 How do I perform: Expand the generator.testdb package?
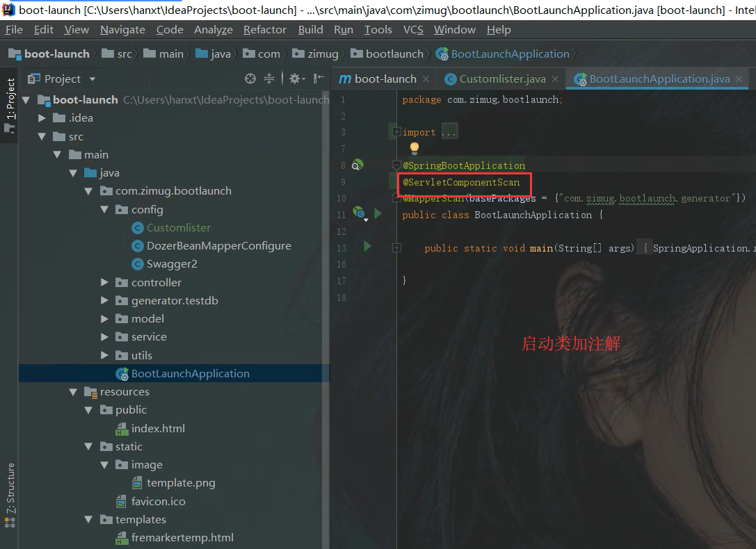[104, 300]
